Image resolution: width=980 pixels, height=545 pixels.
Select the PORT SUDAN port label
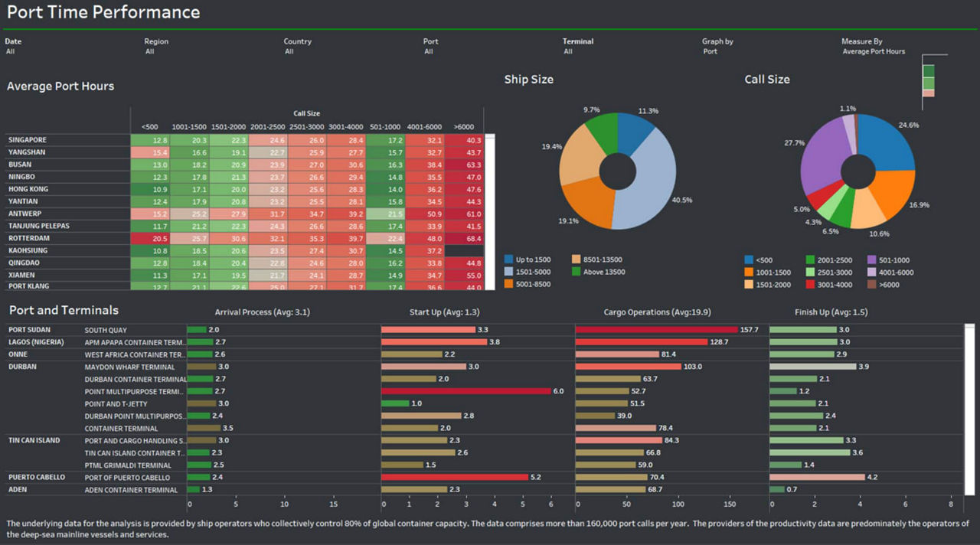tap(30, 330)
